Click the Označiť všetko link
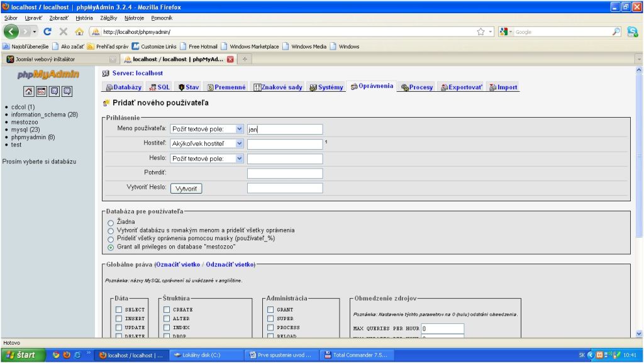The height and width of the screenshot is (363, 644). click(x=178, y=264)
